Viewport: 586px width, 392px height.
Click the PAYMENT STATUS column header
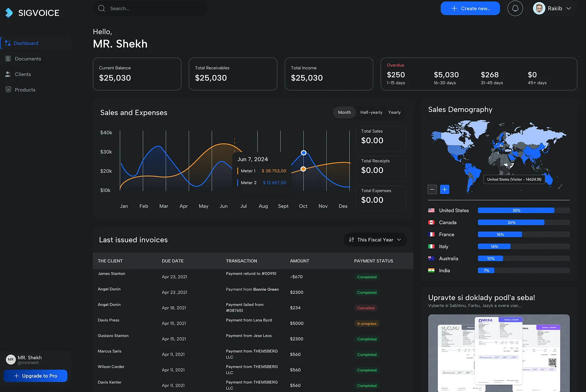click(374, 261)
